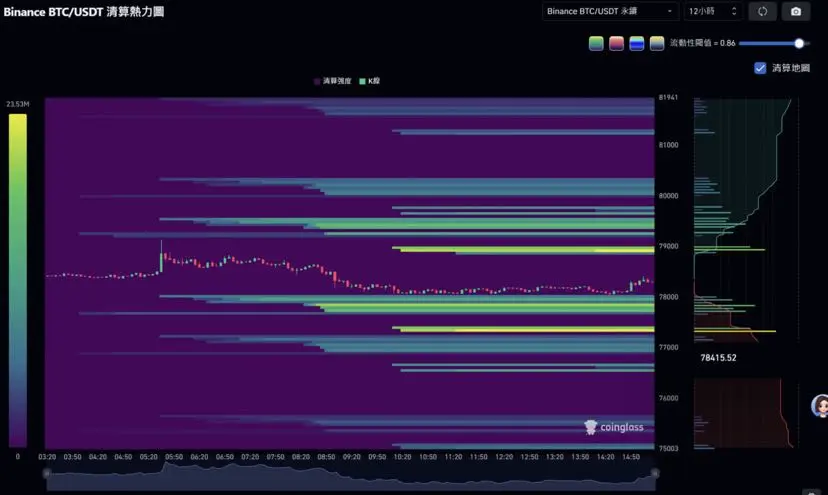Click the 75003 price axis label
828x495 pixels.
[669, 448]
